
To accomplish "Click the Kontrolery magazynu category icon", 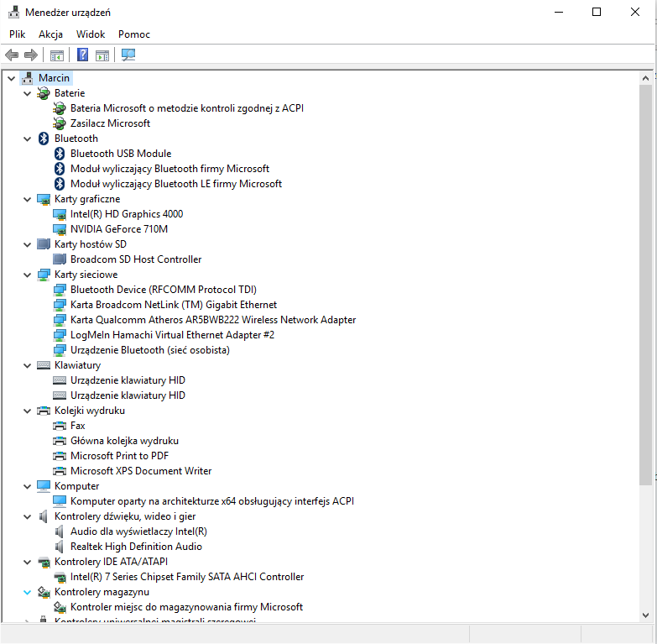I will coord(44,592).
